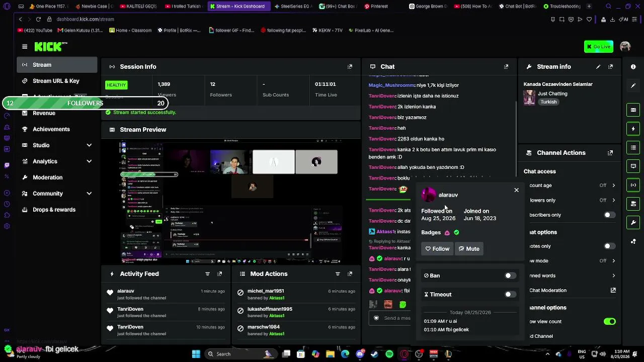Close the alarauv user card
This screenshot has width=644, height=362.
point(516,190)
